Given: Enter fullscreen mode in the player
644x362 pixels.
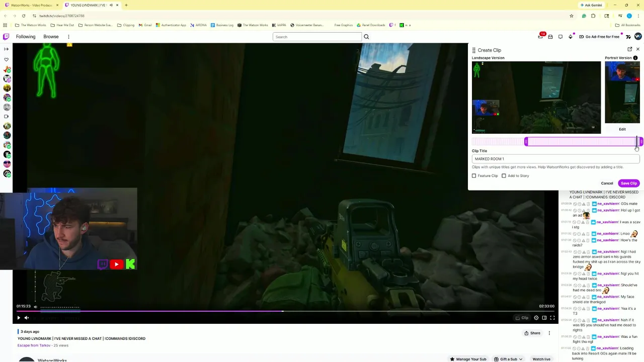Looking at the screenshot, I should coord(552,318).
